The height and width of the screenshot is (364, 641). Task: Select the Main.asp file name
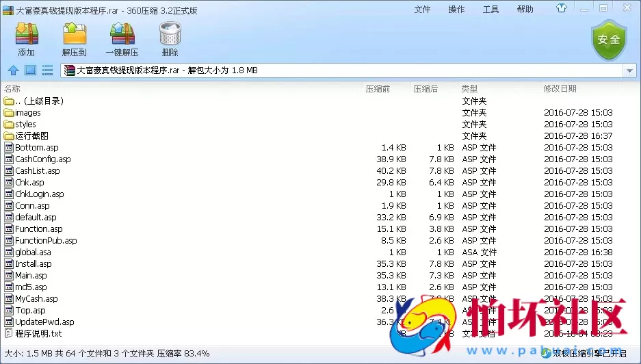point(31,276)
